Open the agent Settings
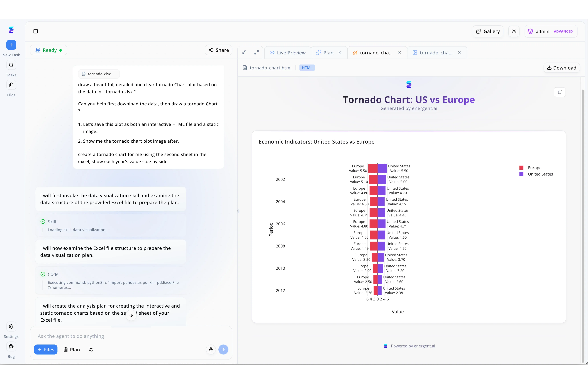The height and width of the screenshot is (382, 588). 11,327
